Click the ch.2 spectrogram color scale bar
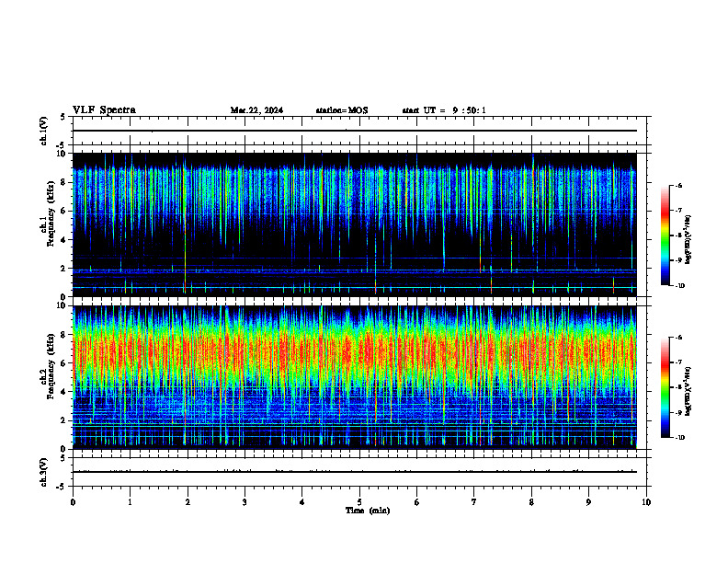 click(x=665, y=387)
